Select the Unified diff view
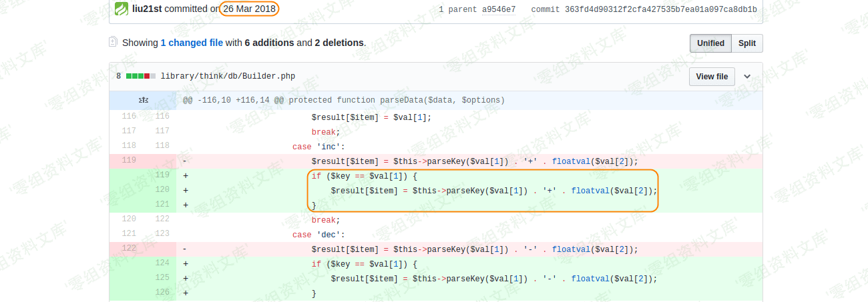 [x=710, y=43]
